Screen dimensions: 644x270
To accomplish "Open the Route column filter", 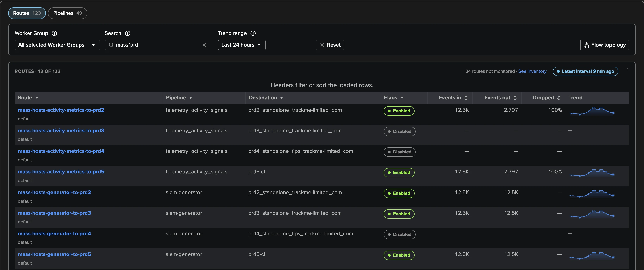I will (37, 98).
